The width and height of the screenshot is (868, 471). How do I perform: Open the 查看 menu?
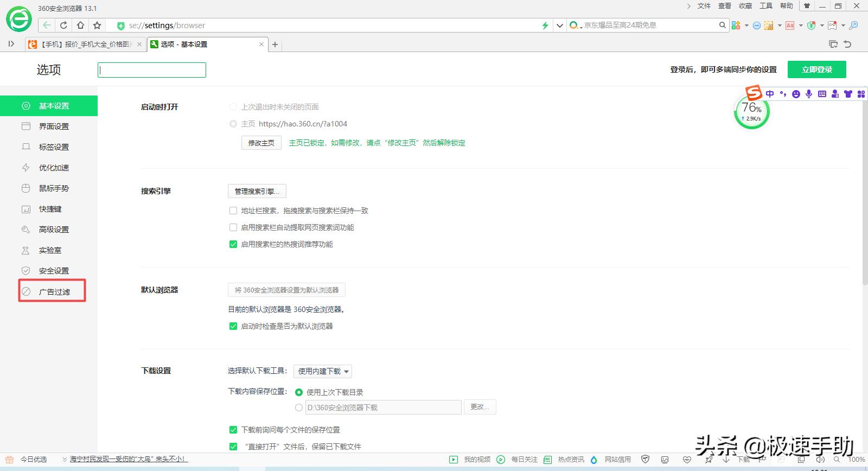click(725, 6)
